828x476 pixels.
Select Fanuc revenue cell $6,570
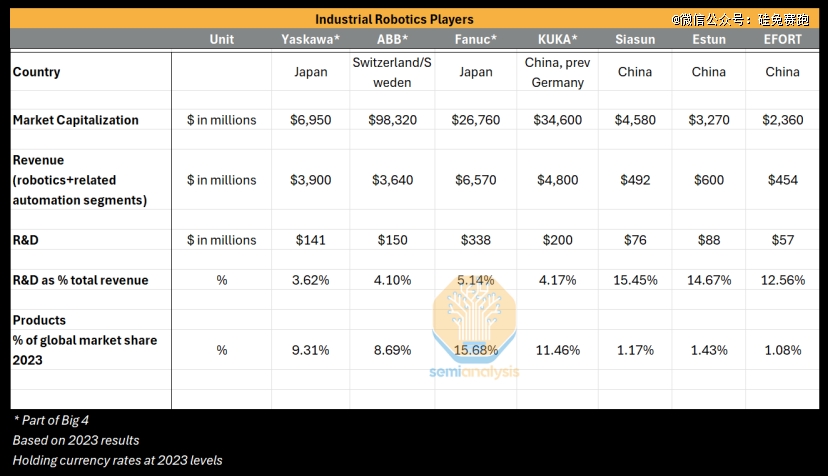(476, 180)
